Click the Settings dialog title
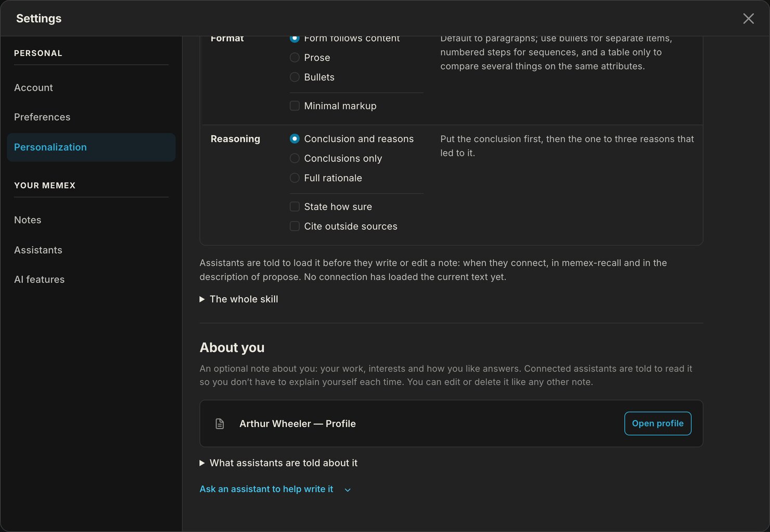770x532 pixels. point(38,19)
